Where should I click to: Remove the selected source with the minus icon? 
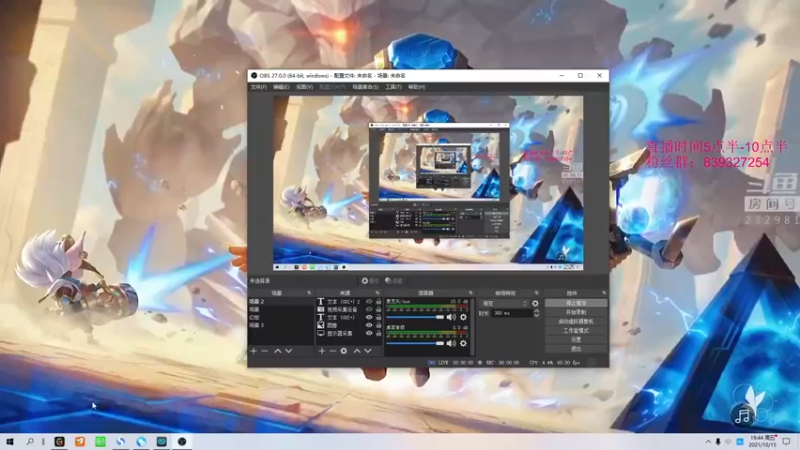click(333, 351)
